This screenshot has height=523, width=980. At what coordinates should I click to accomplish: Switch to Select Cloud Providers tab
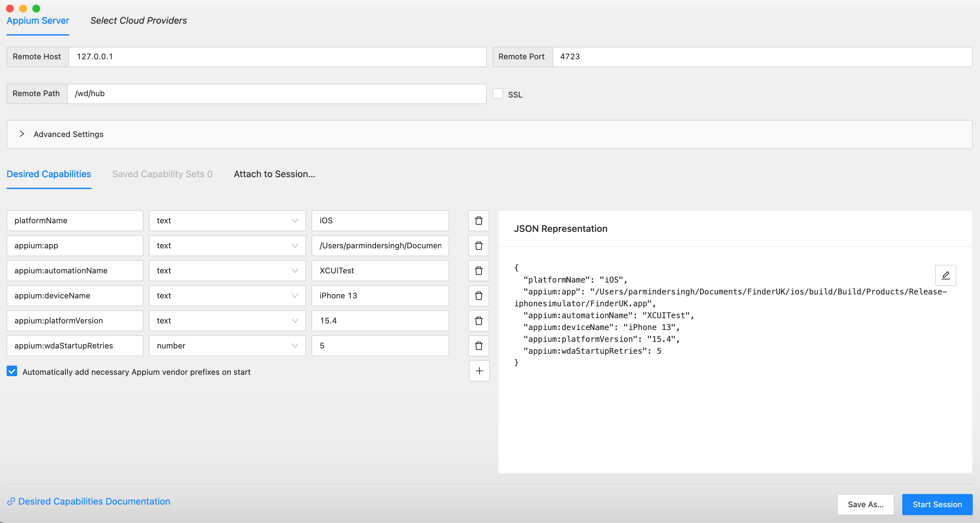(139, 20)
